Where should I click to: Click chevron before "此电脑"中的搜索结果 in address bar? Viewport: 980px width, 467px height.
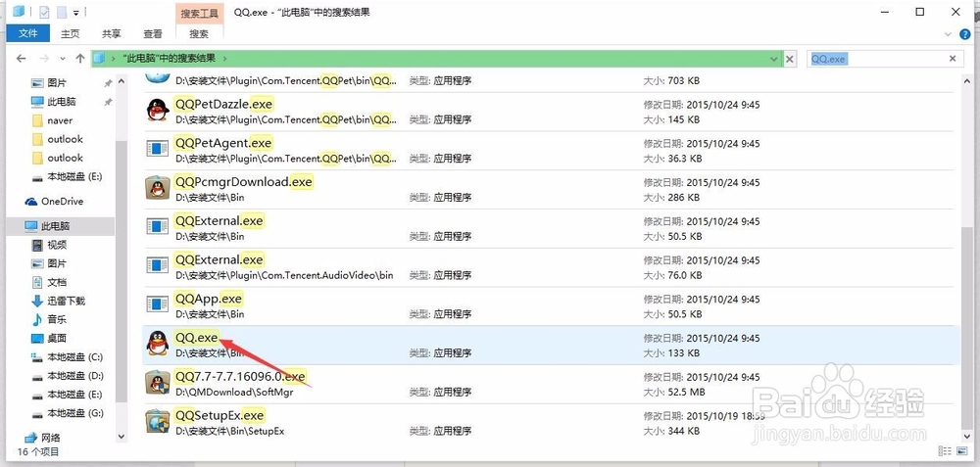[114, 58]
